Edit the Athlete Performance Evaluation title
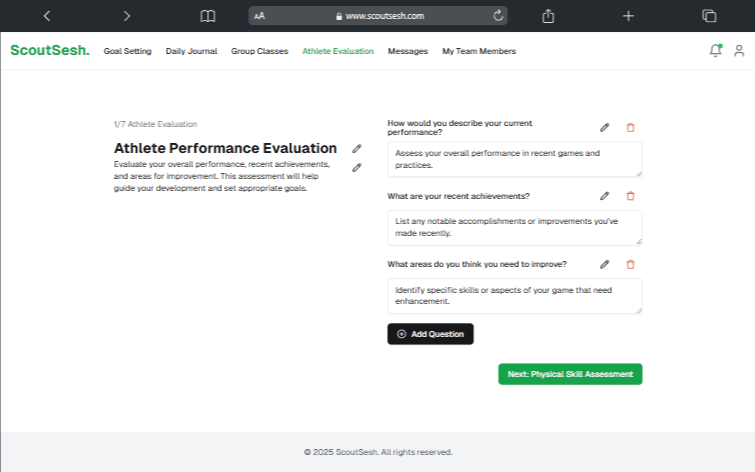The image size is (755, 472). coord(356,148)
